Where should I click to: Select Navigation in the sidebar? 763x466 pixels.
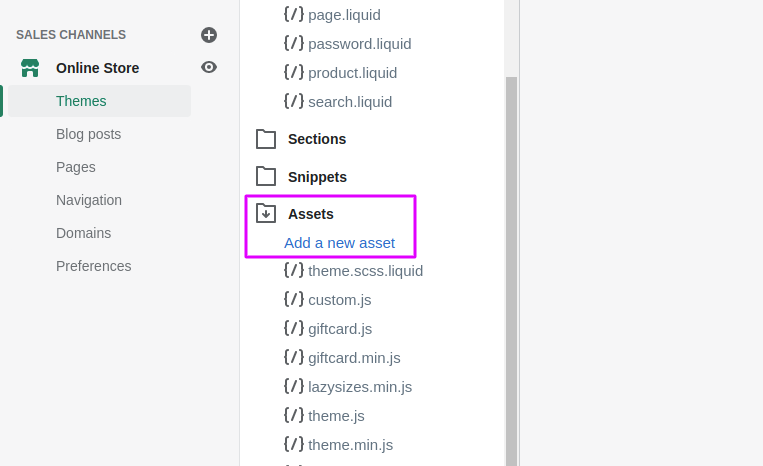click(x=89, y=200)
